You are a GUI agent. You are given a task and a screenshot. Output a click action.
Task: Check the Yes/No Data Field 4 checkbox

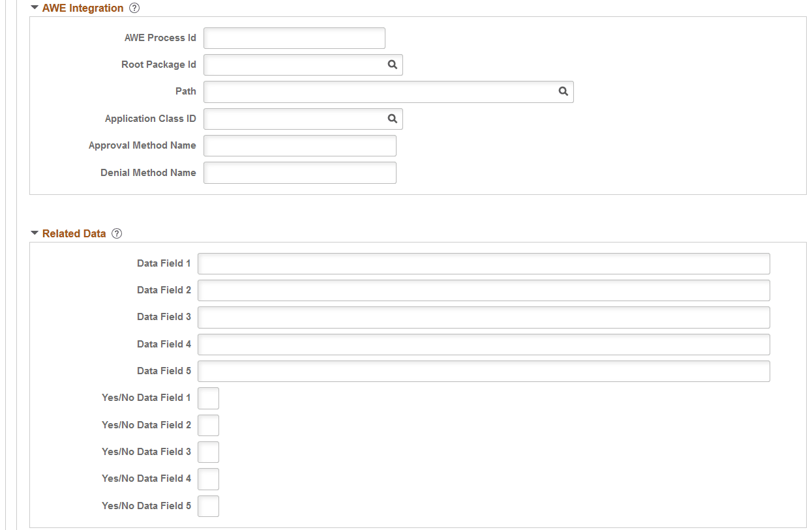pos(208,478)
